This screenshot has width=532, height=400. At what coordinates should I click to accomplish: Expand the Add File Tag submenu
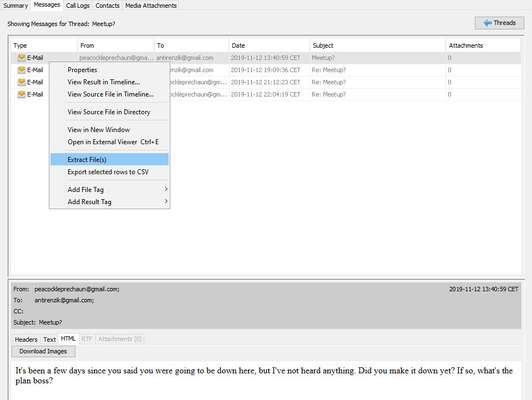[x=165, y=190]
